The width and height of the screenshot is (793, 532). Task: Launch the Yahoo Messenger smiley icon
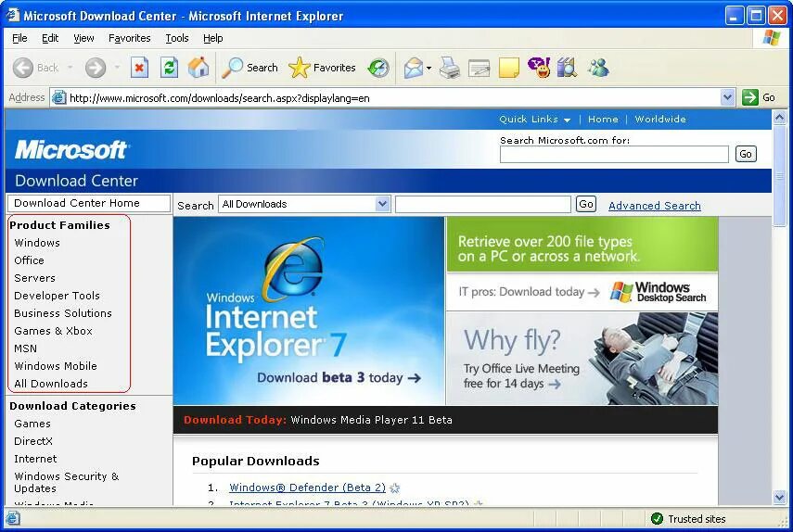pos(539,67)
